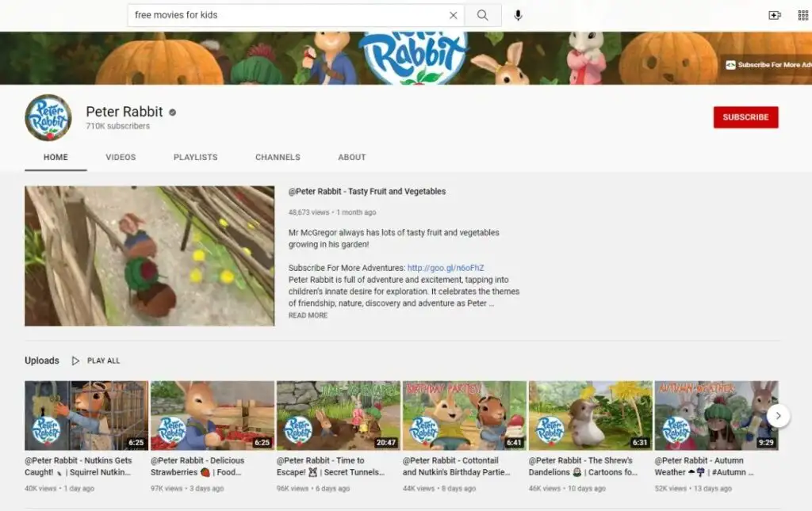
Task: Switch to the Home tab
Action: (56, 157)
